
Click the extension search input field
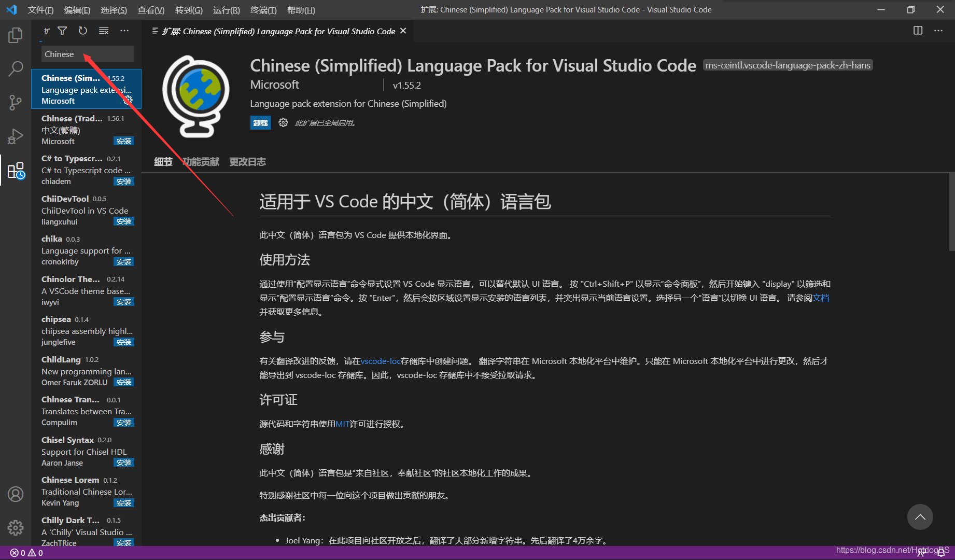(87, 54)
